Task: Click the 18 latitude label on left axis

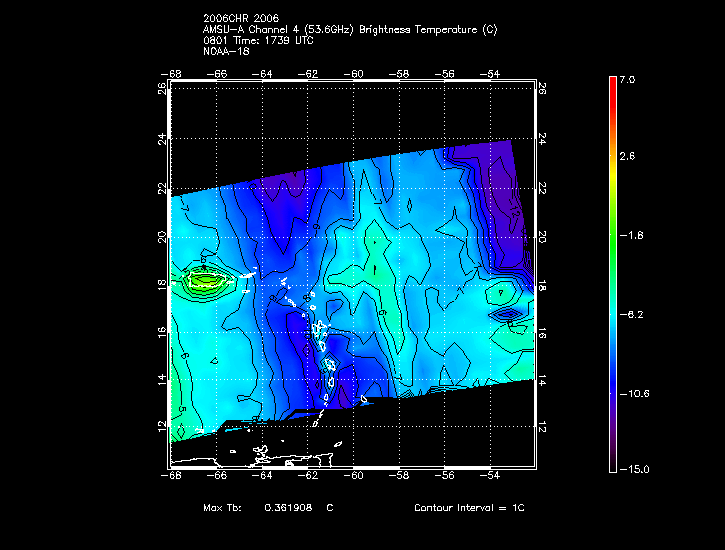Action: coord(162,285)
